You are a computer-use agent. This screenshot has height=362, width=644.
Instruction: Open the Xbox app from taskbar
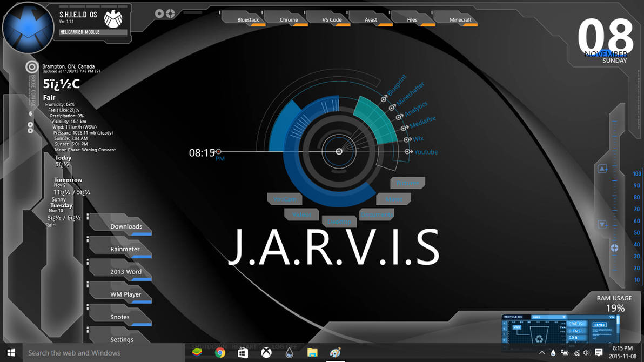point(266,353)
